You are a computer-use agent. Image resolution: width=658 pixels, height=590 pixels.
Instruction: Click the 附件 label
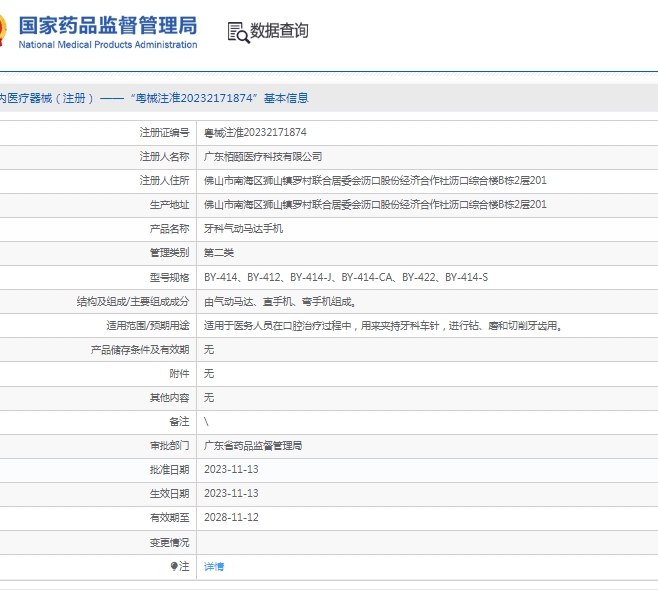click(180, 373)
